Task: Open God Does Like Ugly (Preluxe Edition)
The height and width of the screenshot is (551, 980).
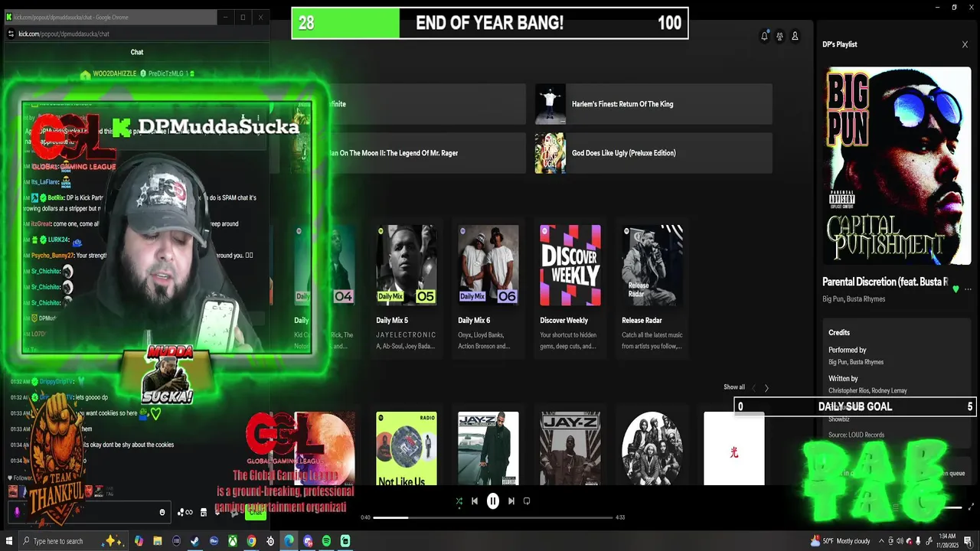Action: point(653,153)
